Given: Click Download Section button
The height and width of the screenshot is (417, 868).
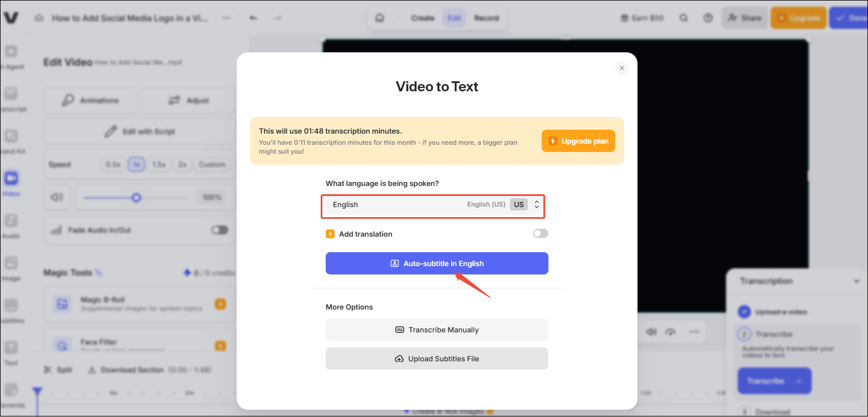Looking at the screenshot, I should [149, 370].
